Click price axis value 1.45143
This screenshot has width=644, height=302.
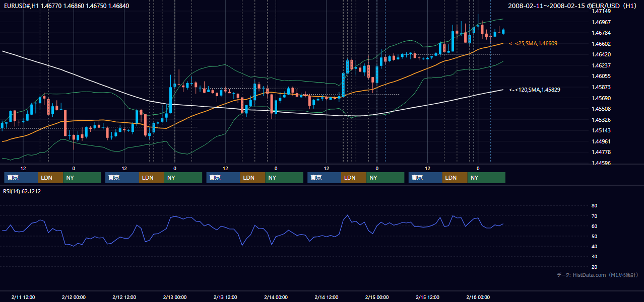click(x=601, y=130)
